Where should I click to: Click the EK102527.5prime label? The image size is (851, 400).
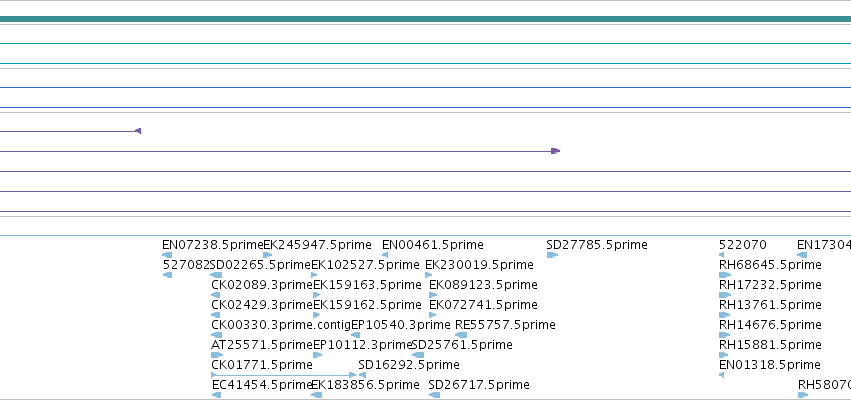pos(365,265)
